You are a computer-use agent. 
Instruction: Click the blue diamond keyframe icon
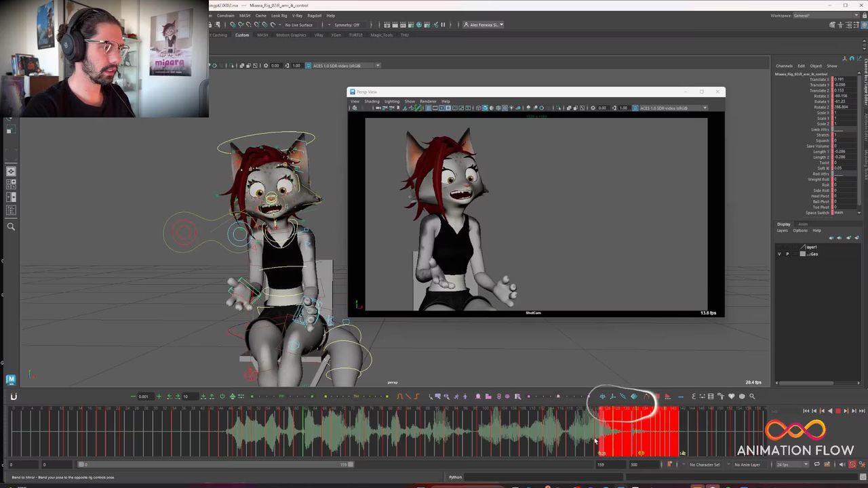click(x=634, y=396)
